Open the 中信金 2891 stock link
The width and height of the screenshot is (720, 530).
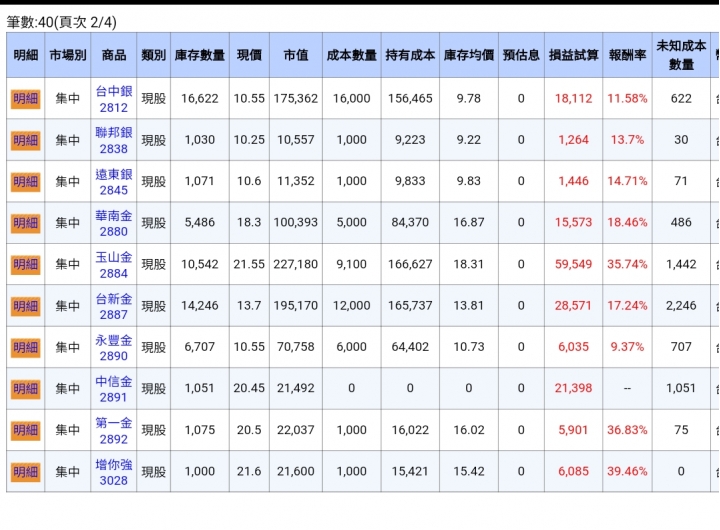click(x=114, y=389)
